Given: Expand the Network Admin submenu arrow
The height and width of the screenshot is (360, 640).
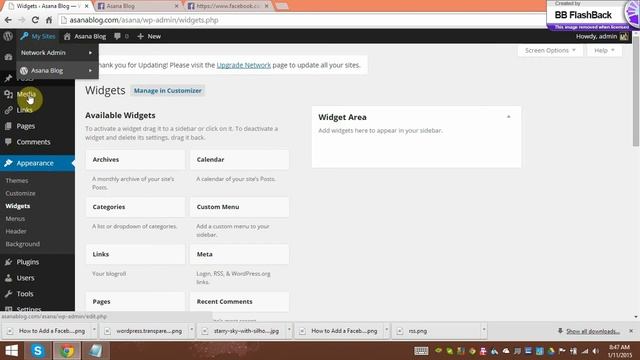Looking at the screenshot, I should pos(90,53).
